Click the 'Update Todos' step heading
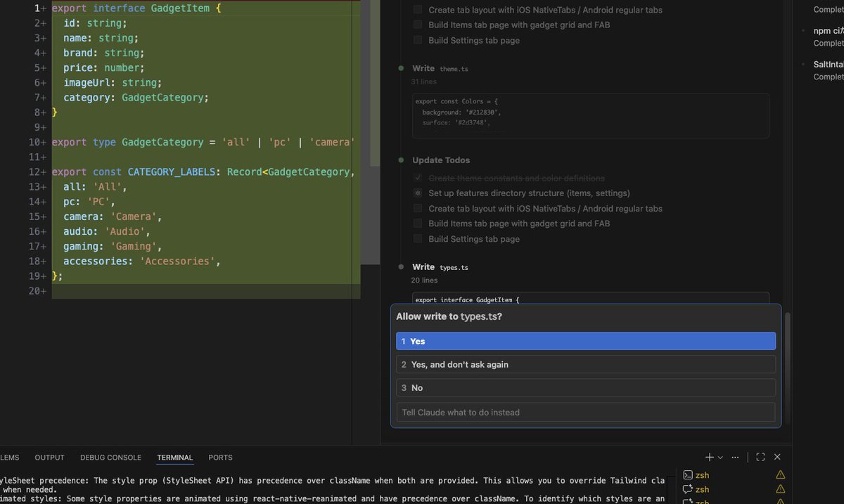 [441, 160]
